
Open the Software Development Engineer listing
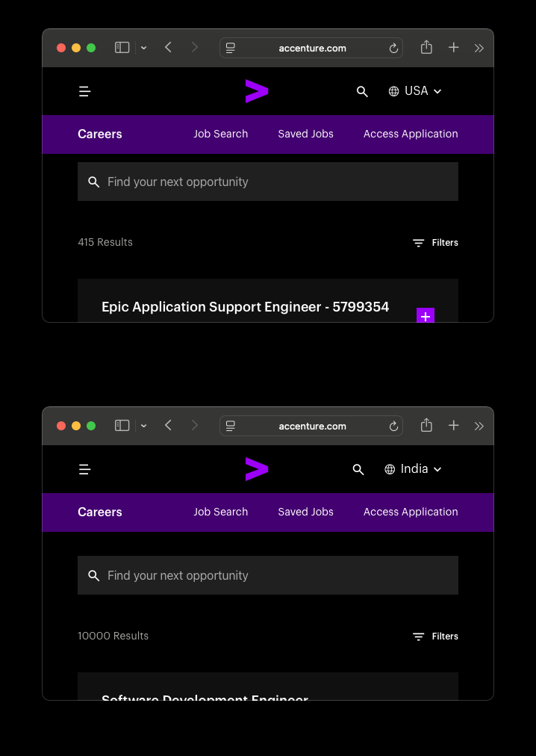pos(205,697)
